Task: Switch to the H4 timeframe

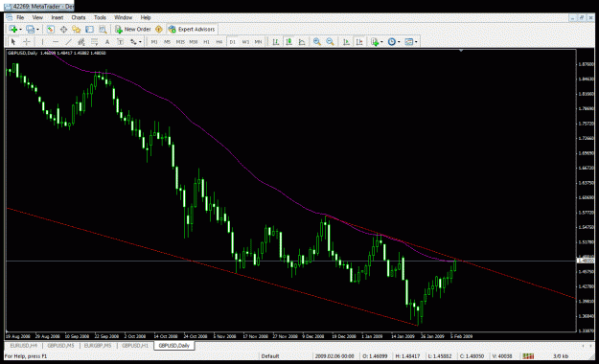Action: pyautogui.click(x=219, y=41)
